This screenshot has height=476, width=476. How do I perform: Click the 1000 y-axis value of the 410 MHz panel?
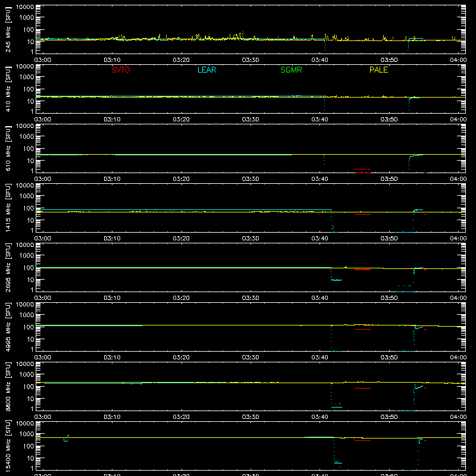pyautogui.click(x=27, y=77)
